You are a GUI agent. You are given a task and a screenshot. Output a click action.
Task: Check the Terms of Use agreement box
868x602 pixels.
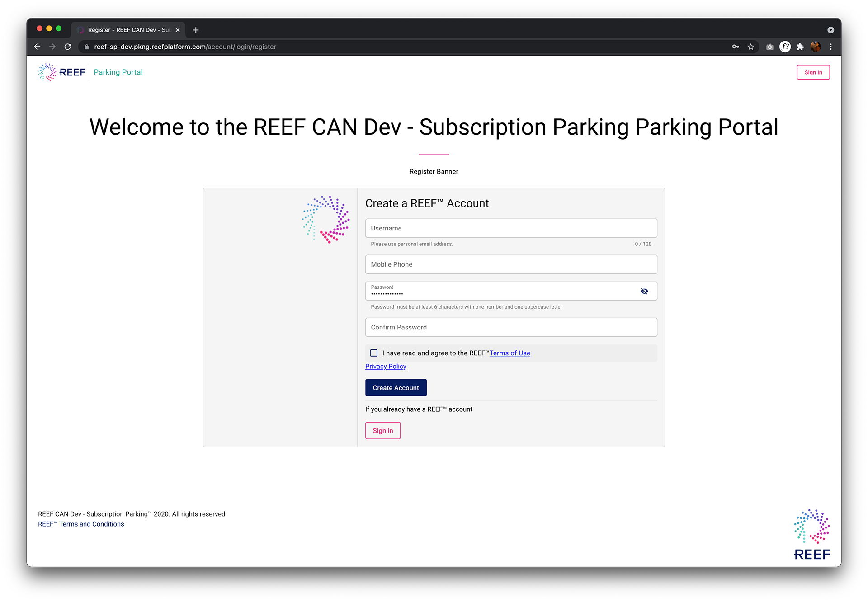(x=374, y=353)
